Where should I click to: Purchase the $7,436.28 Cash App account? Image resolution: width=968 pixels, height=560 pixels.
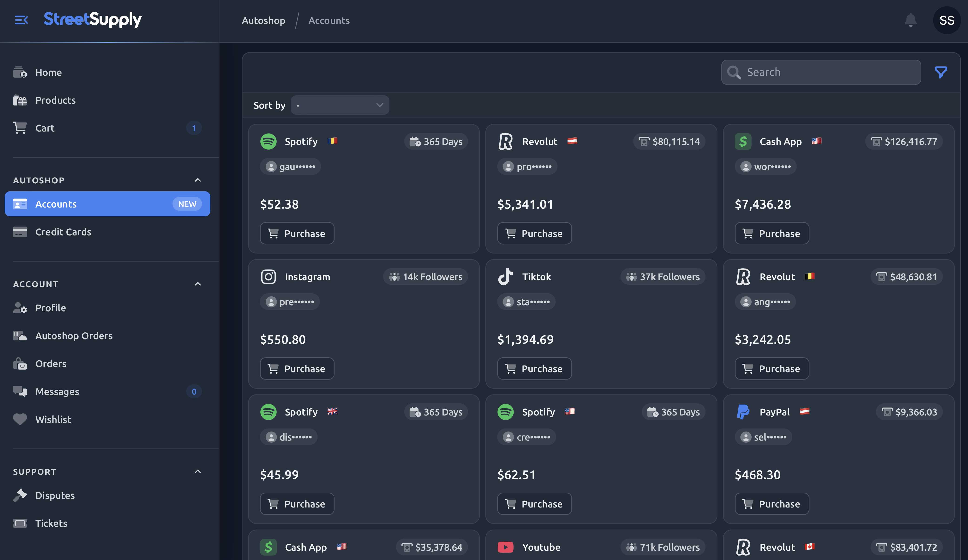click(x=772, y=233)
